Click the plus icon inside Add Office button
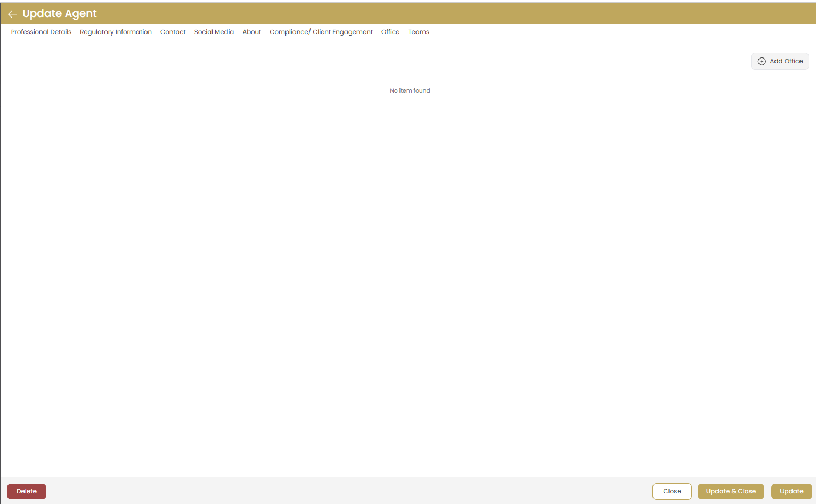Image resolution: width=816 pixels, height=504 pixels. tap(762, 61)
